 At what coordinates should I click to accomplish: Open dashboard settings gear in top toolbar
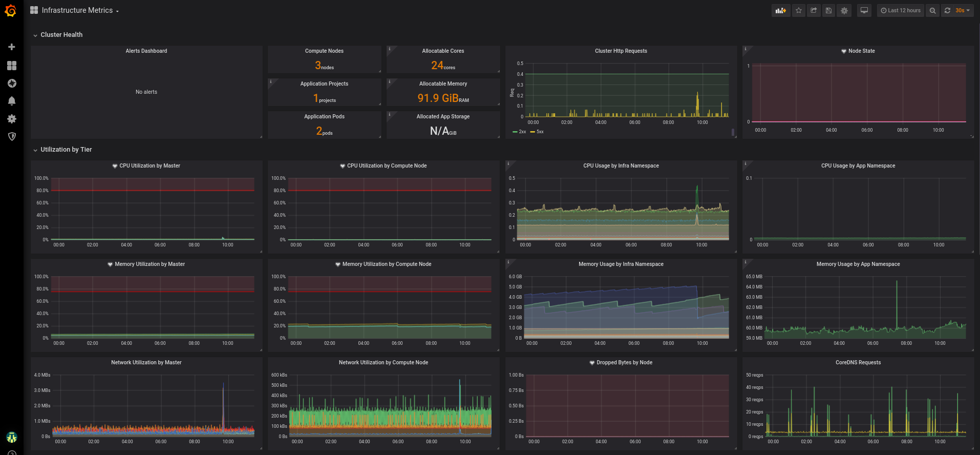pos(844,10)
